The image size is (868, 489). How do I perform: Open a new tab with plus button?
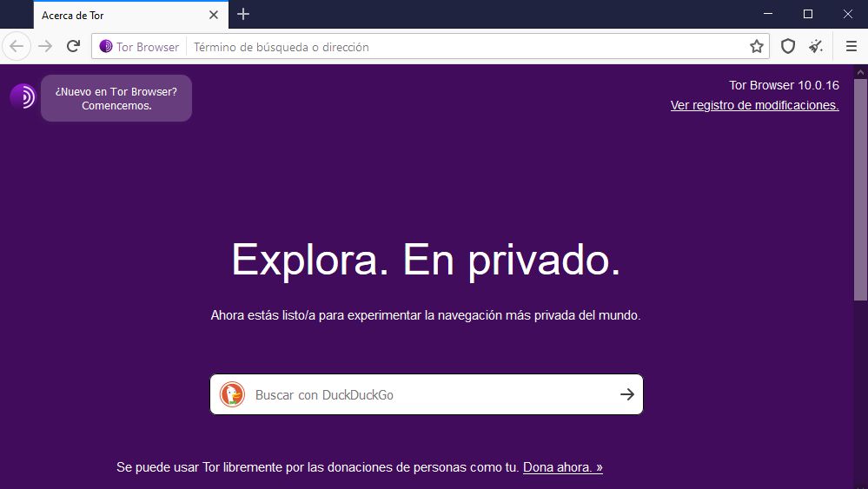point(243,15)
